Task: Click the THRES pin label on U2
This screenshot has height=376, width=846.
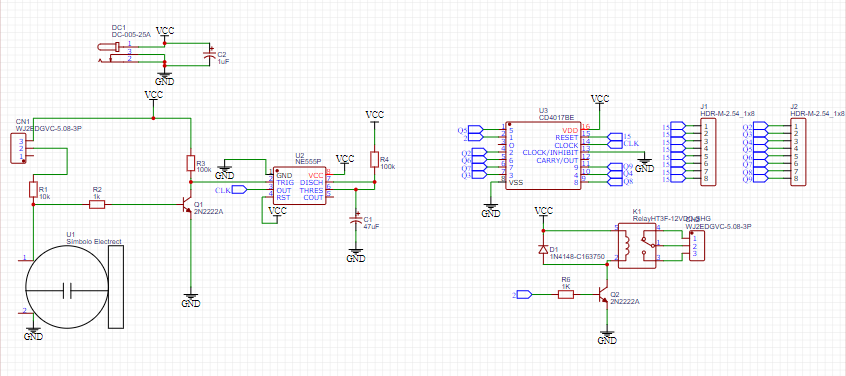Action: click(x=311, y=190)
